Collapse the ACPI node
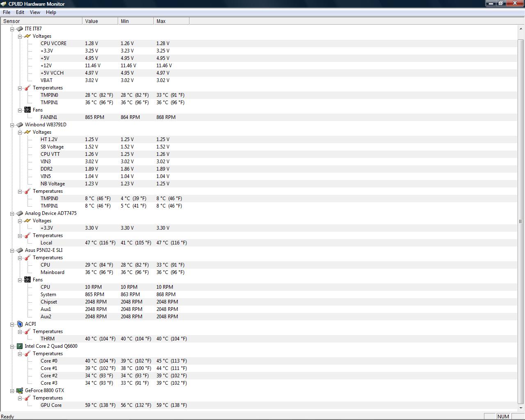Viewport: 525px width, 420px height. (12, 324)
